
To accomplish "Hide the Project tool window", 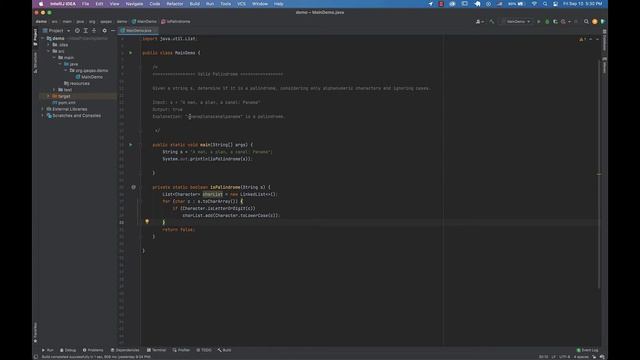I will click(x=113, y=31).
